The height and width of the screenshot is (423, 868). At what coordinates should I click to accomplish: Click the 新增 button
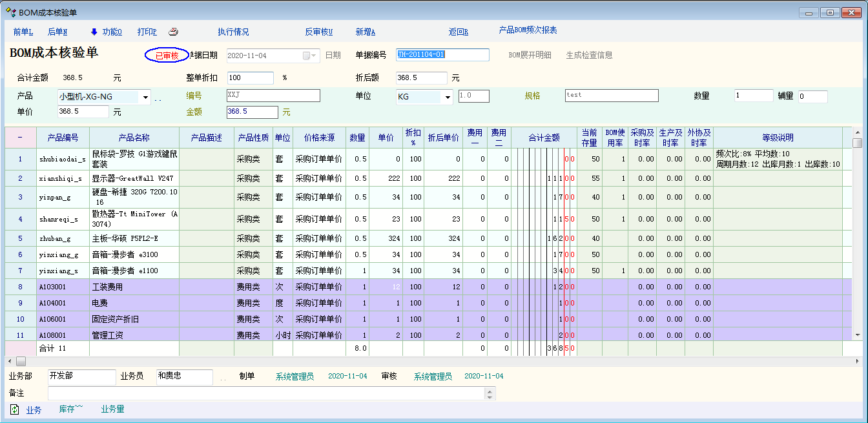click(x=365, y=32)
